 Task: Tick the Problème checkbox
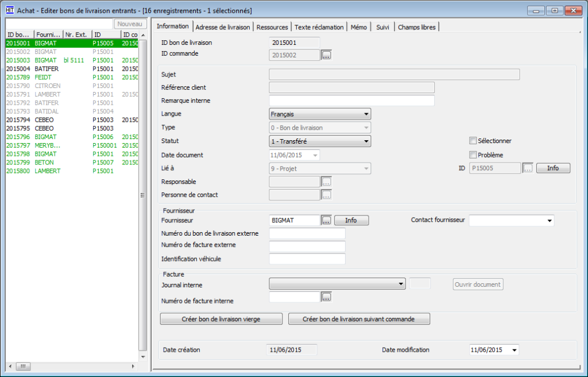pyautogui.click(x=473, y=155)
